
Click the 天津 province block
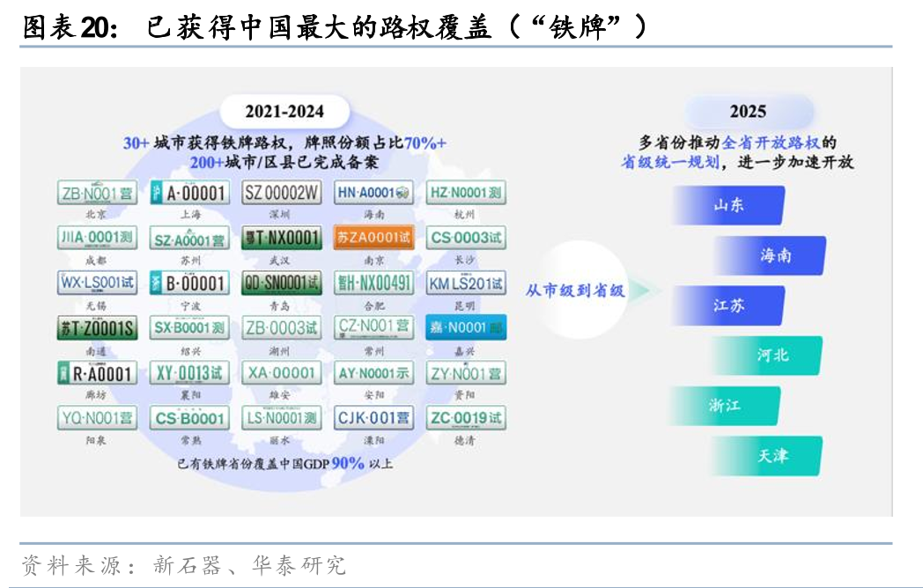pos(770,456)
